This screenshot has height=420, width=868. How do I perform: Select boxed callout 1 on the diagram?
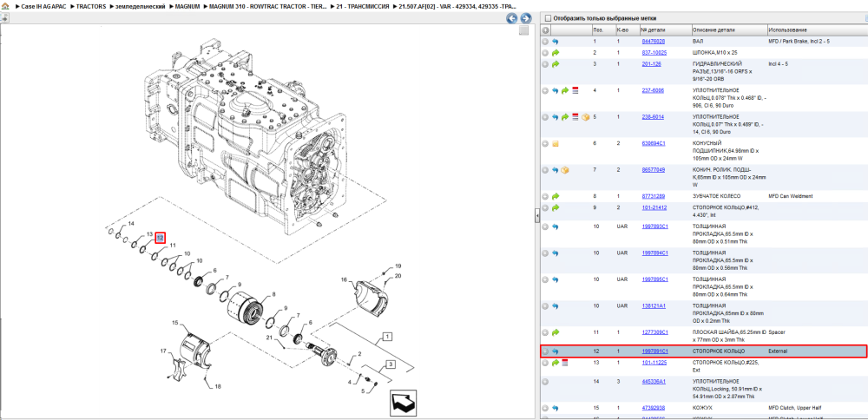pyautogui.click(x=387, y=336)
